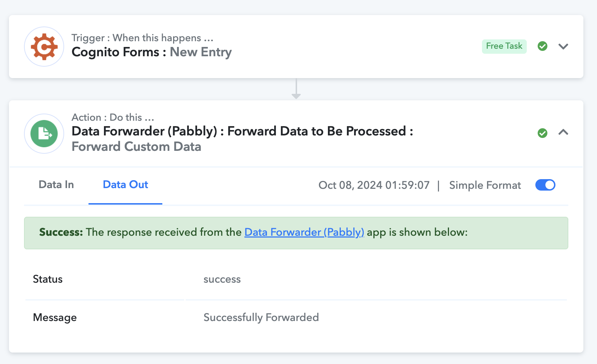597x364 pixels.
Task: Collapse the Data Forwarder action step
Action: click(x=563, y=132)
